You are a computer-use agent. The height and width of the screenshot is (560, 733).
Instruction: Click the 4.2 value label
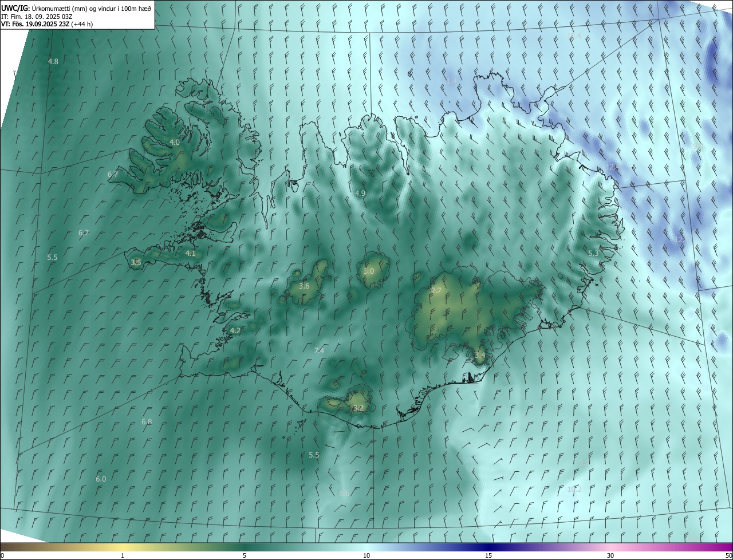coord(235,330)
